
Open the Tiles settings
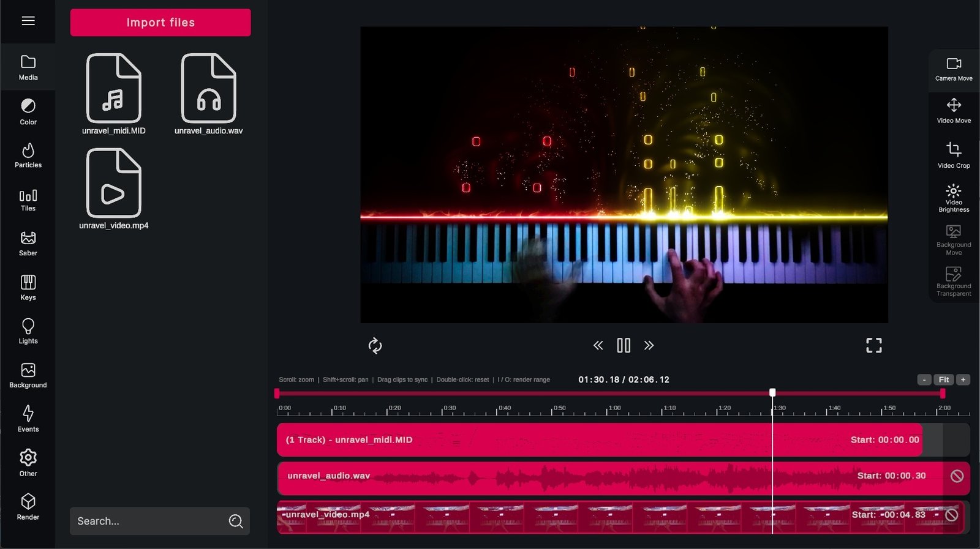point(28,200)
